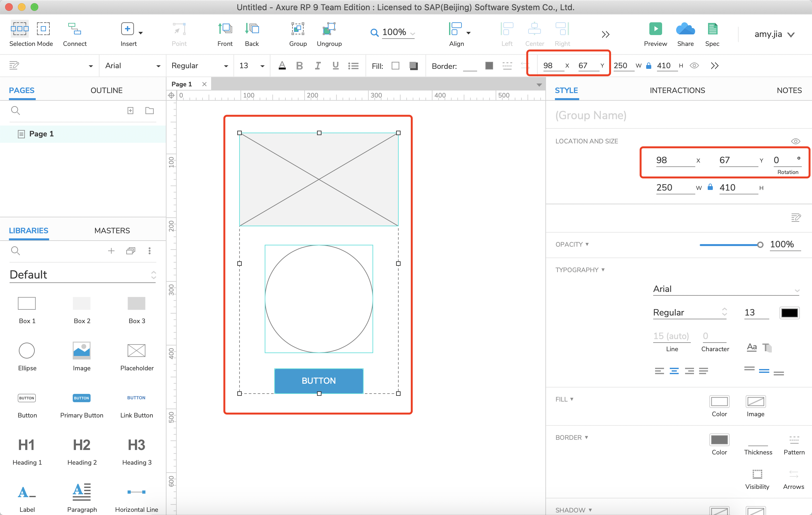Launch Preview of the prototype

(655, 30)
